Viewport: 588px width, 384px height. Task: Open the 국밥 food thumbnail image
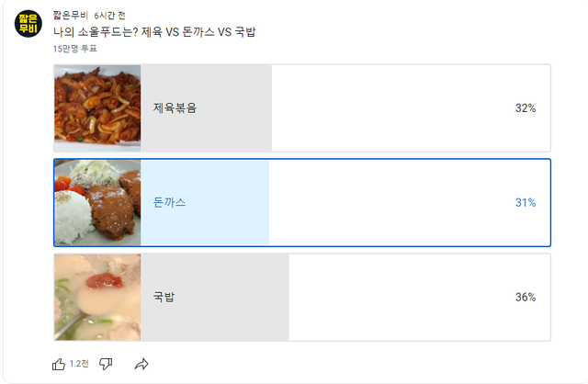point(97,297)
